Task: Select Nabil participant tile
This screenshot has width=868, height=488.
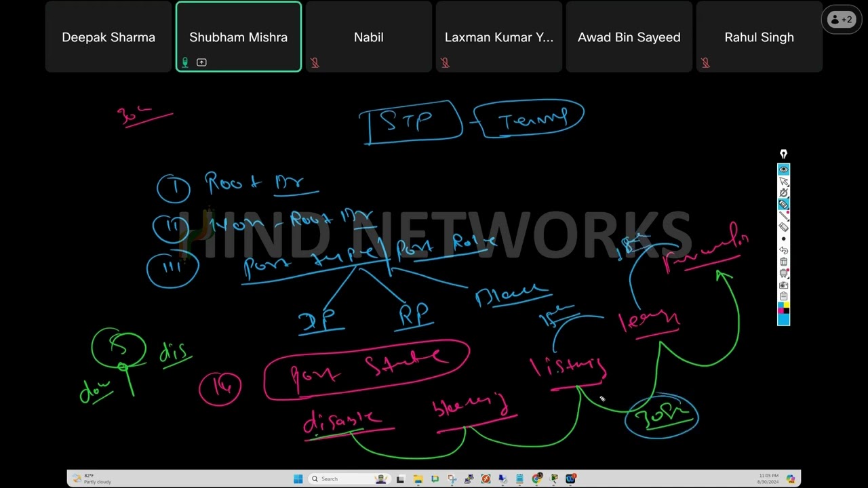Action: pyautogui.click(x=369, y=37)
